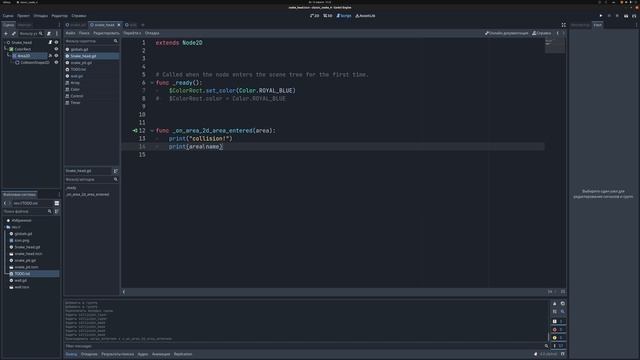Switch to Inspector tab in right dock
Screen dimensions: 640x360
point(580,25)
